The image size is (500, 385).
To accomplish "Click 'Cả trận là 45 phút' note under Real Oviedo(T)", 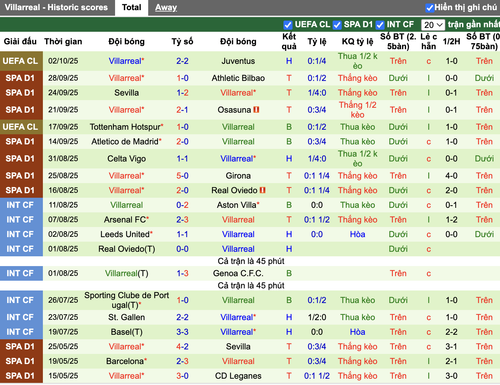I will pos(251,261).
